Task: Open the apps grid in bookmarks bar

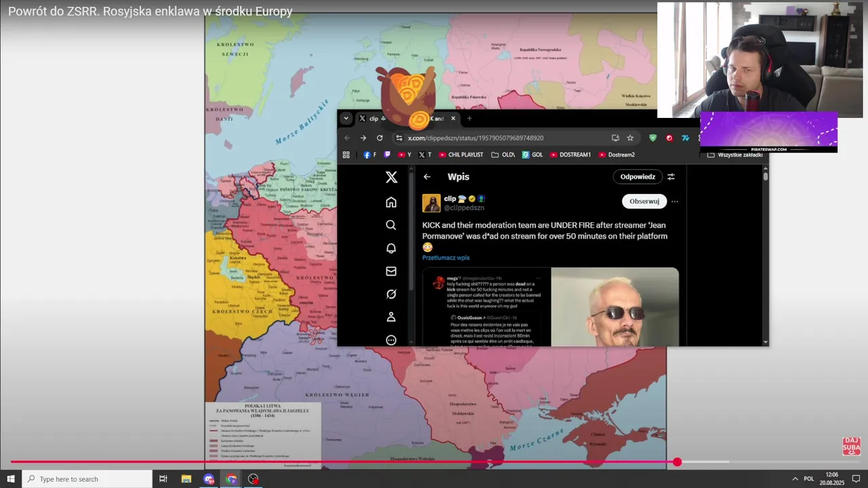Action: click(346, 155)
